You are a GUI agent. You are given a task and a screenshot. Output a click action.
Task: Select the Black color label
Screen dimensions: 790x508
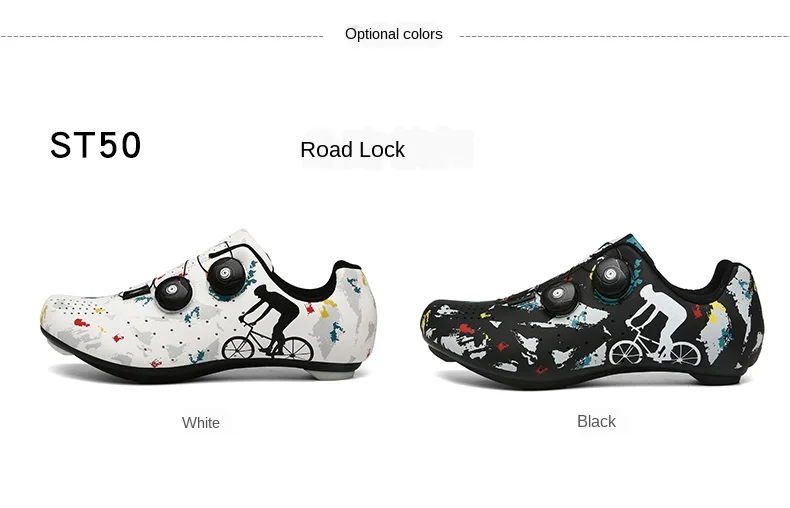[596, 421]
